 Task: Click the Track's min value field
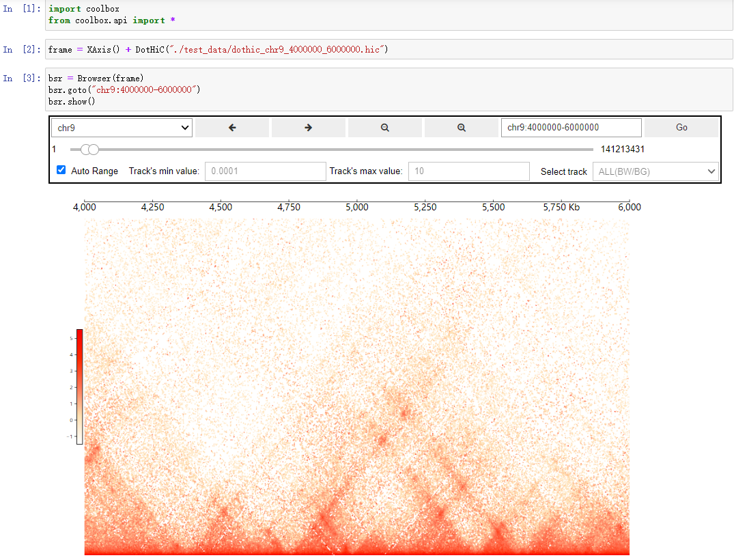tap(266, 171)
